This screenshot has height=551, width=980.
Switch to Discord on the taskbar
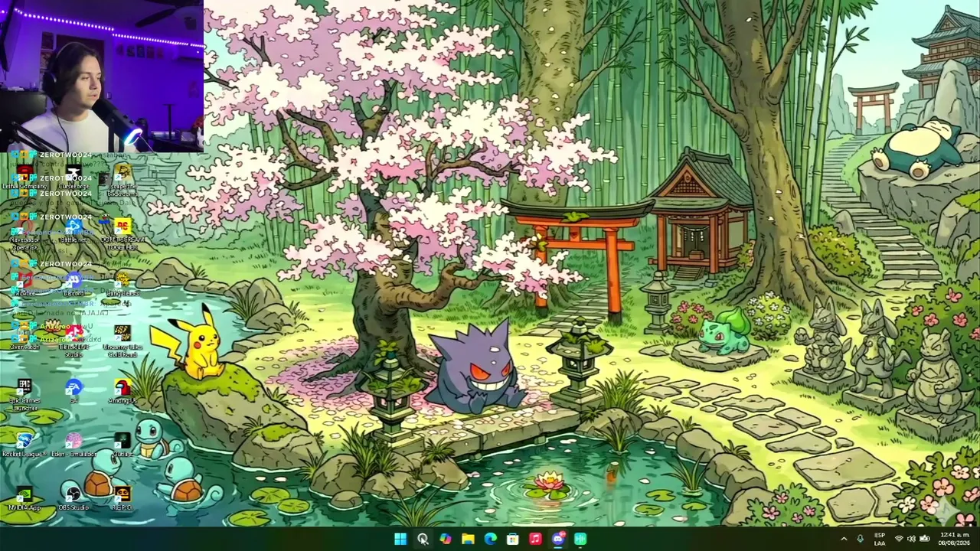pos(557,539)
